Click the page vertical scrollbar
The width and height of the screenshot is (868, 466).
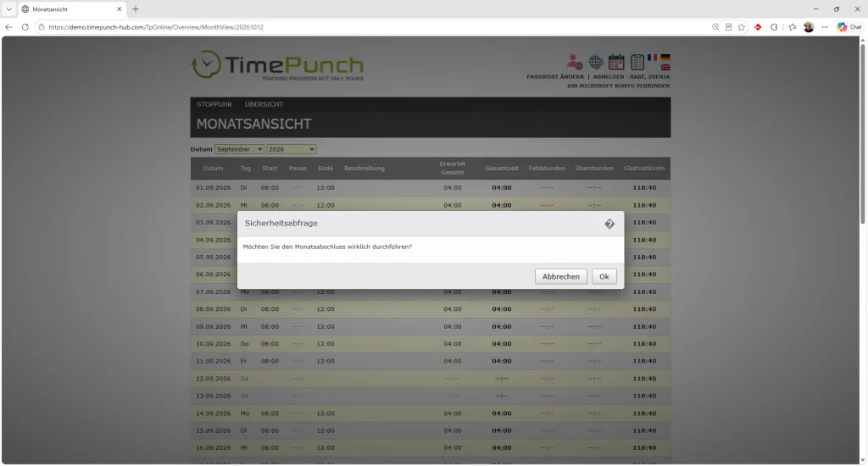(862, 133)
